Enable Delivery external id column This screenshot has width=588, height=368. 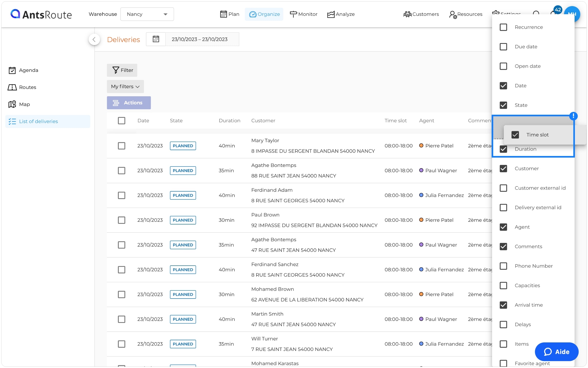503,207
